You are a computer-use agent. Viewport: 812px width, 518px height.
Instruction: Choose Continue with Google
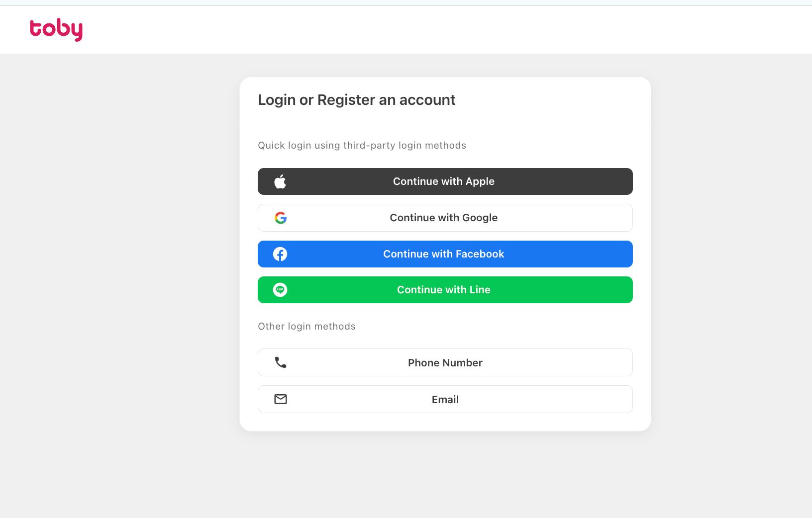[x=445, y=218]
